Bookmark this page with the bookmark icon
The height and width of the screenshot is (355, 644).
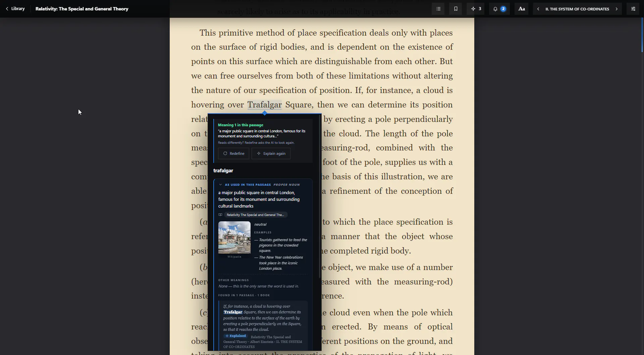455,9
